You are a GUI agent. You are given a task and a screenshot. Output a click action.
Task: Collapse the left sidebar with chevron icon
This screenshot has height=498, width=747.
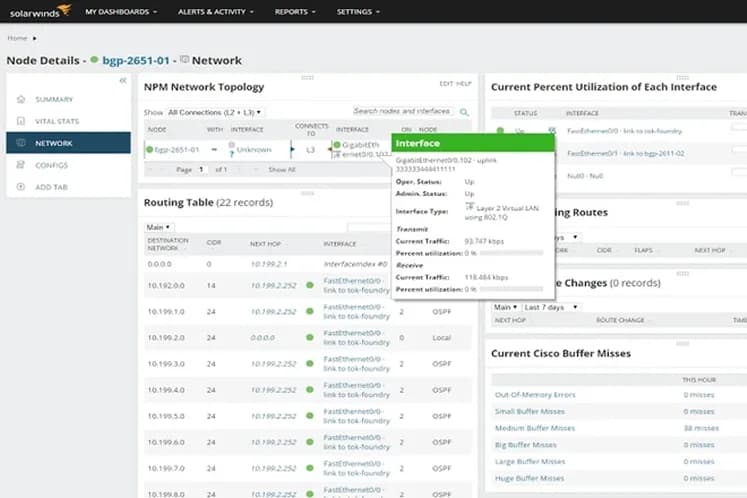[x=123, y=81]
